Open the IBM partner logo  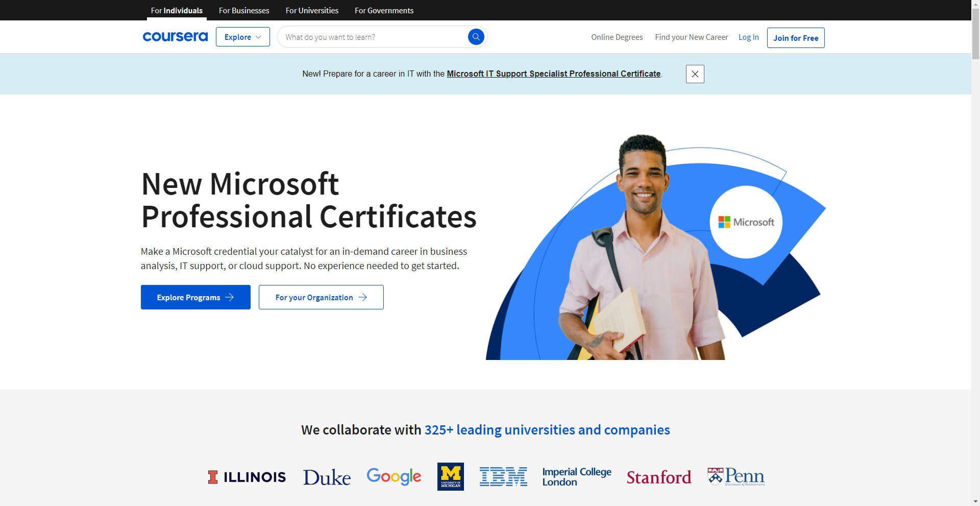(x=503, y=476)
